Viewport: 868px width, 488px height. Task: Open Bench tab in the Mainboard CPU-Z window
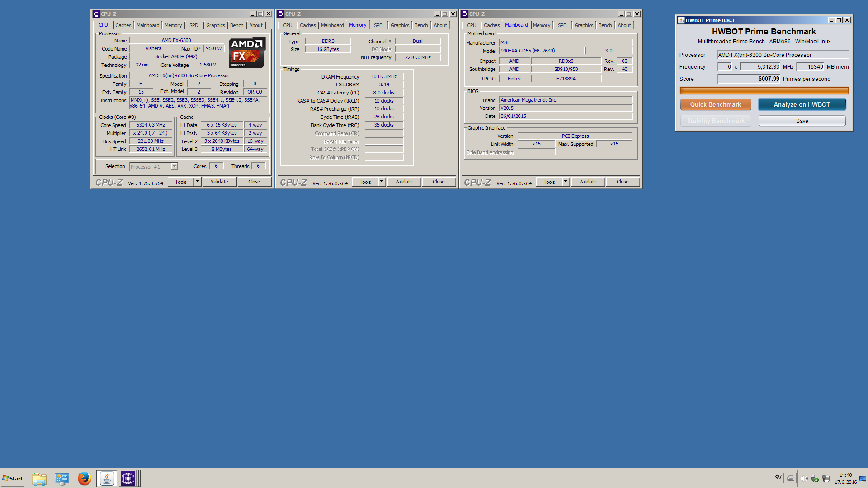click(x=605, y=25)
